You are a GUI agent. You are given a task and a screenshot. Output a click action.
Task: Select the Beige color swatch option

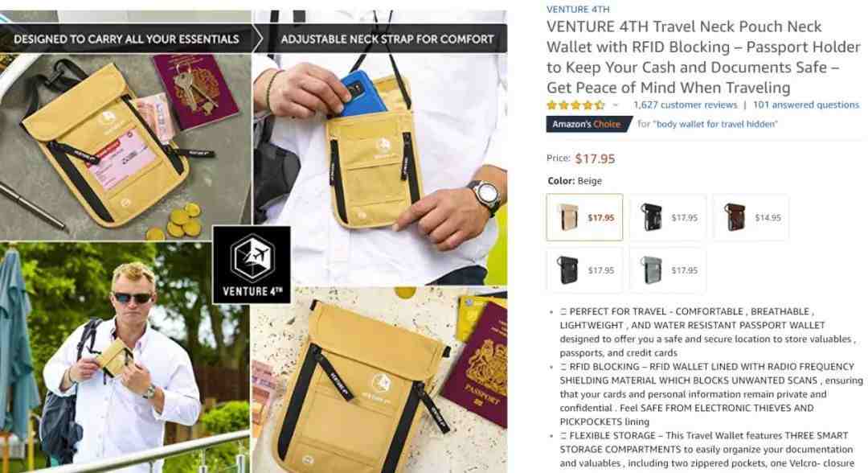click(x=584, y=217)
